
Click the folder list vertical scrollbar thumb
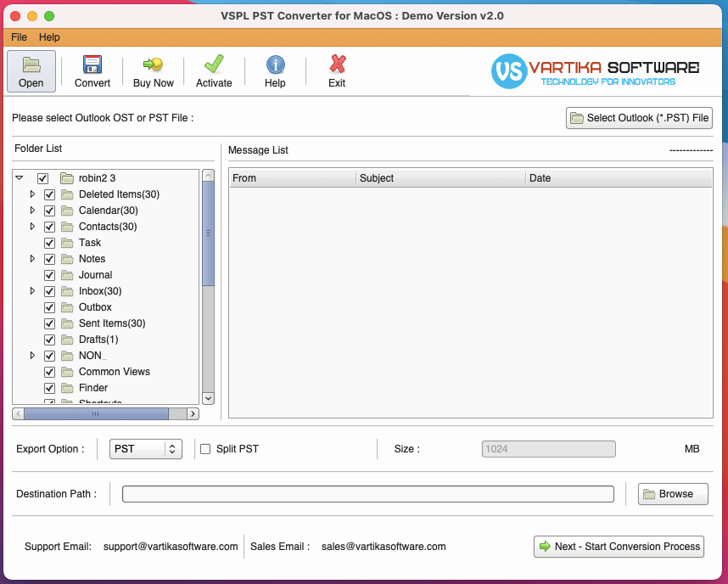tap(209, 233)
